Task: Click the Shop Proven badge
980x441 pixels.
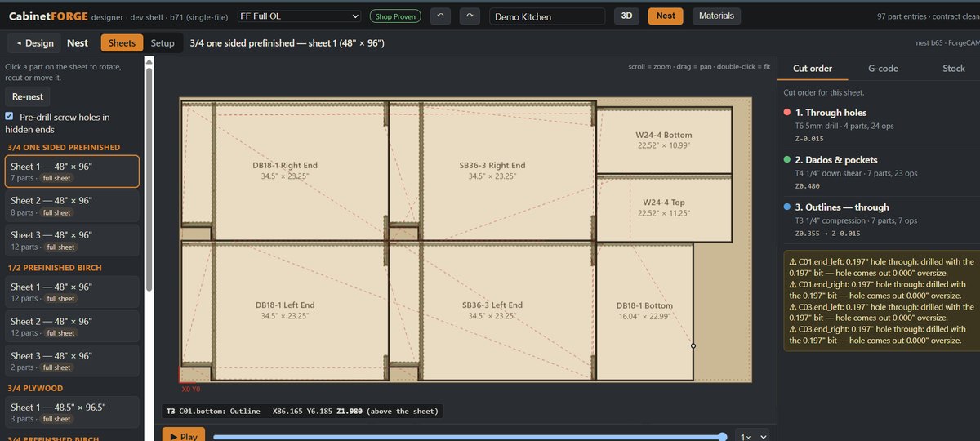Action: (394, 16)
